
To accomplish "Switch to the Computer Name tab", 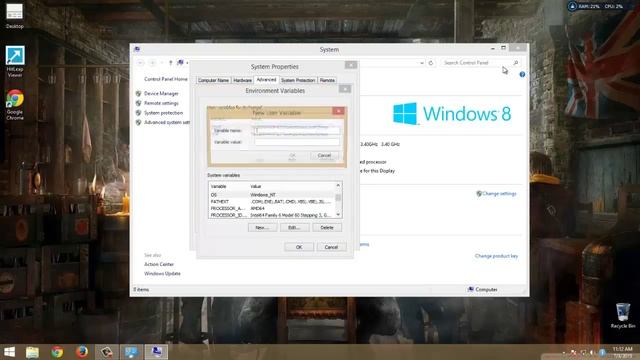I will pyautogui.click(x=213, y=80).
